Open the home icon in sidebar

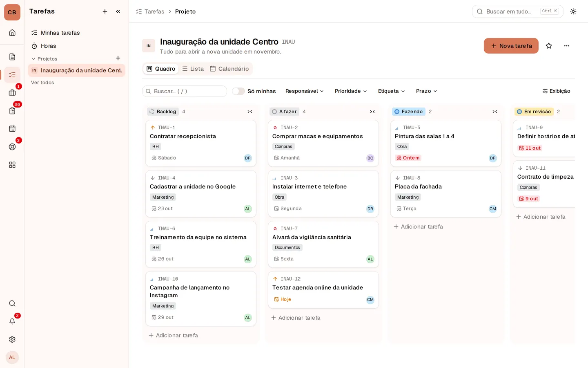coord(12,33)
